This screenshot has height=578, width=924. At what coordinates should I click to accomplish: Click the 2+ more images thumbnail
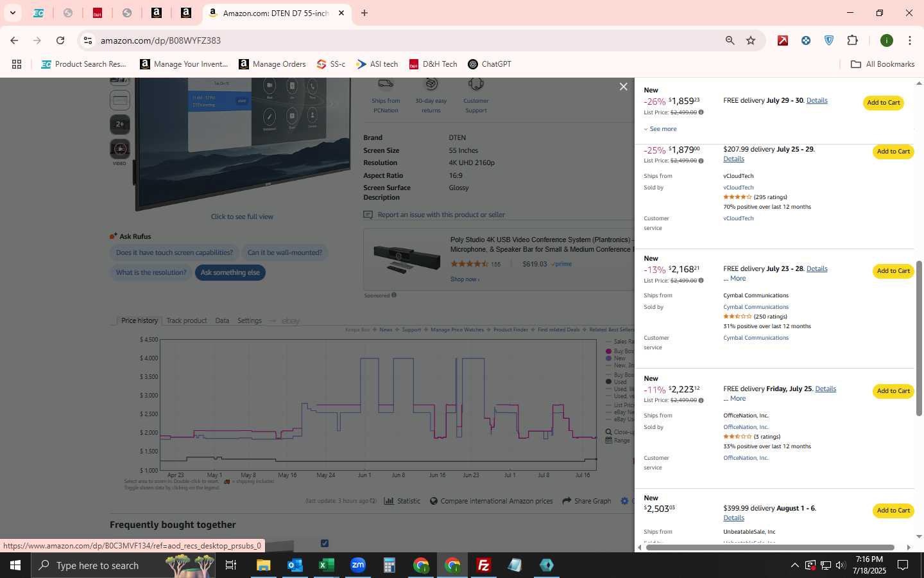click(120, 124)
